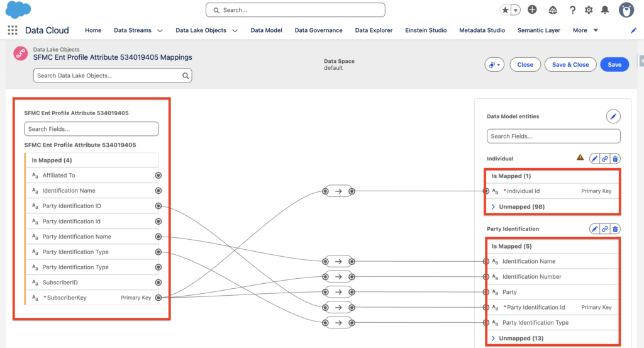Click the notifications bell icon

click(x=605, y=10)
